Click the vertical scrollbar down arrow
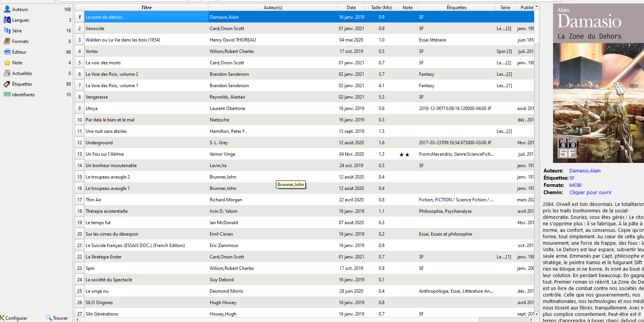Screen dimensions: 644x322 (x=537, y=314)
